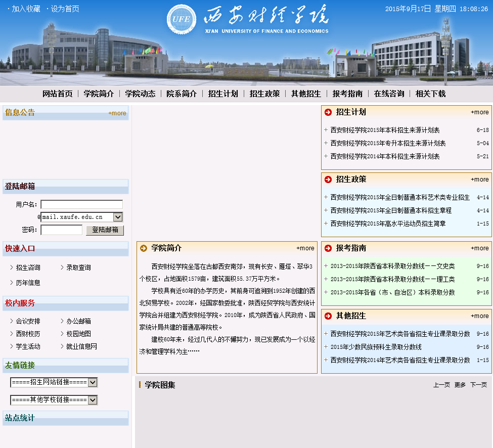Focus the 密码 input field
Viewport: 493px width, 448px height.
tap(62, 230)
